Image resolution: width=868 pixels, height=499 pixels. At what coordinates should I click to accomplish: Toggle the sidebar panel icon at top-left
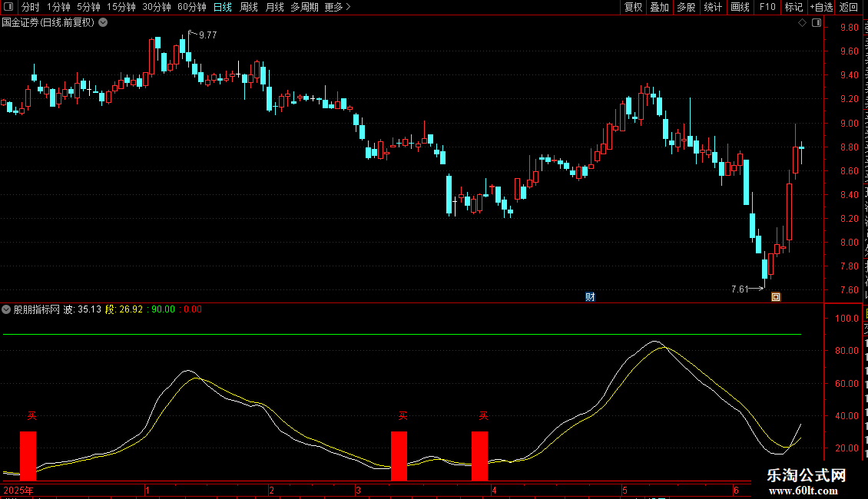(x=8, y=7)
